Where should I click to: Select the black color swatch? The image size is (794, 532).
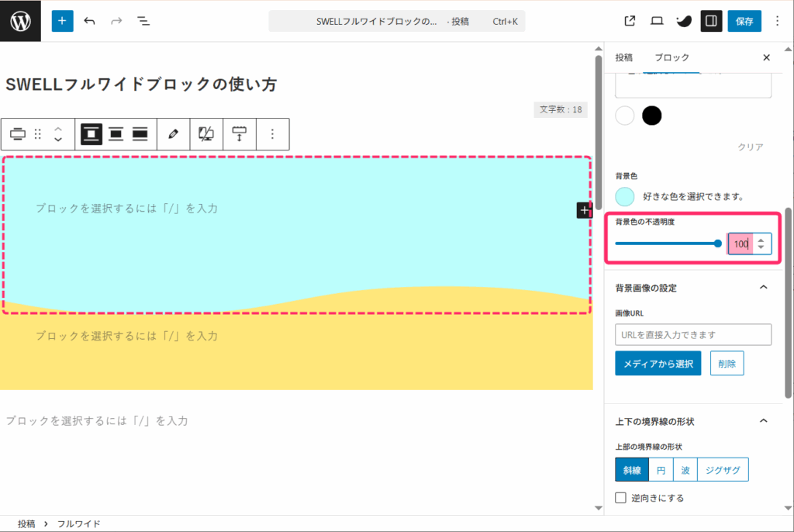click(x=651, y=116)
